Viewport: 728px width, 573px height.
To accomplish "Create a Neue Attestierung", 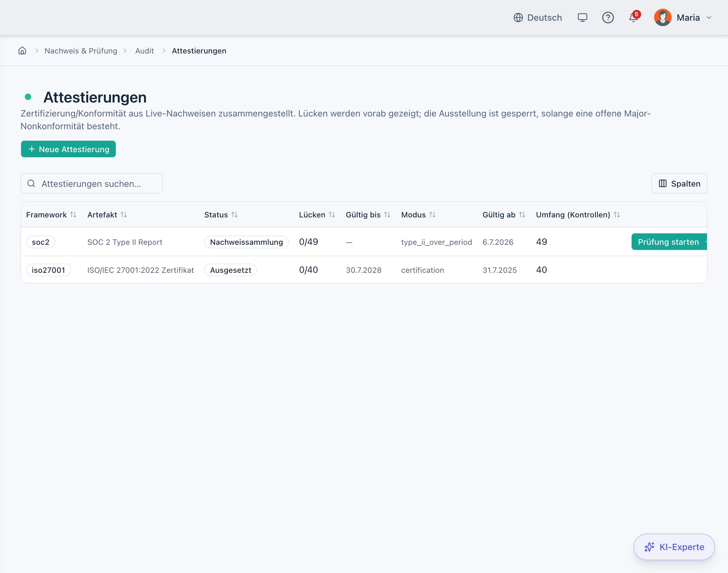I will (68, 149).
